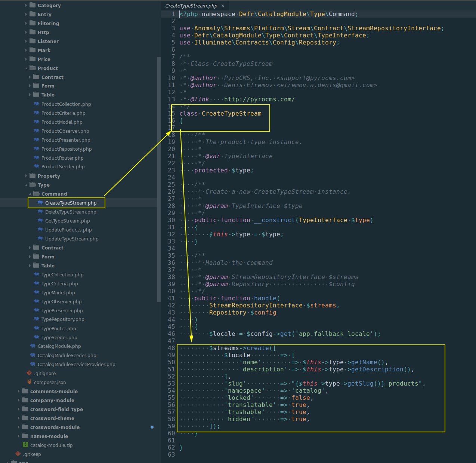The width and height of the screenshot is (476, 463).
Task: Collapse the Command folder arrow
Action: (x=30, y=194)
